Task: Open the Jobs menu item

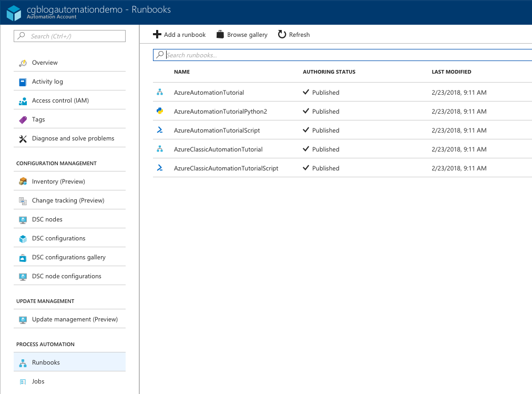Action: coord(69,381)
